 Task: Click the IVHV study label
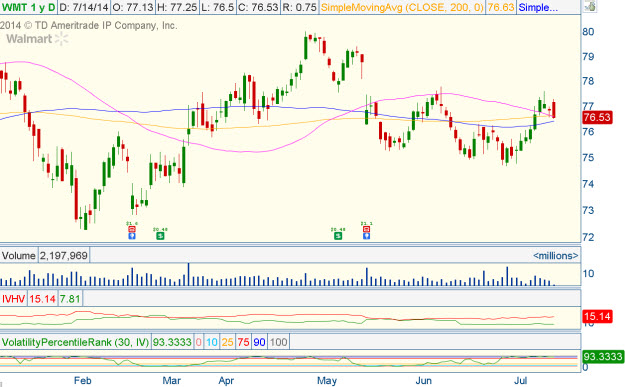click(14, 299)
